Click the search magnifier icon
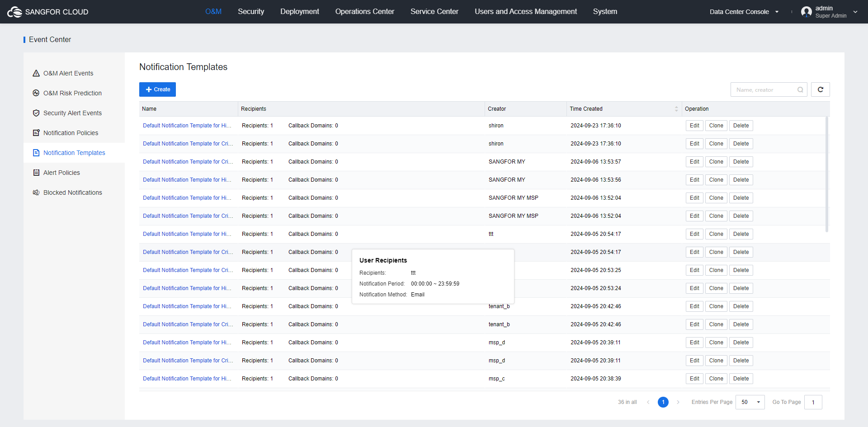Image resolution: width=868 pixels, height=427 pixels. tap(800, 90)
